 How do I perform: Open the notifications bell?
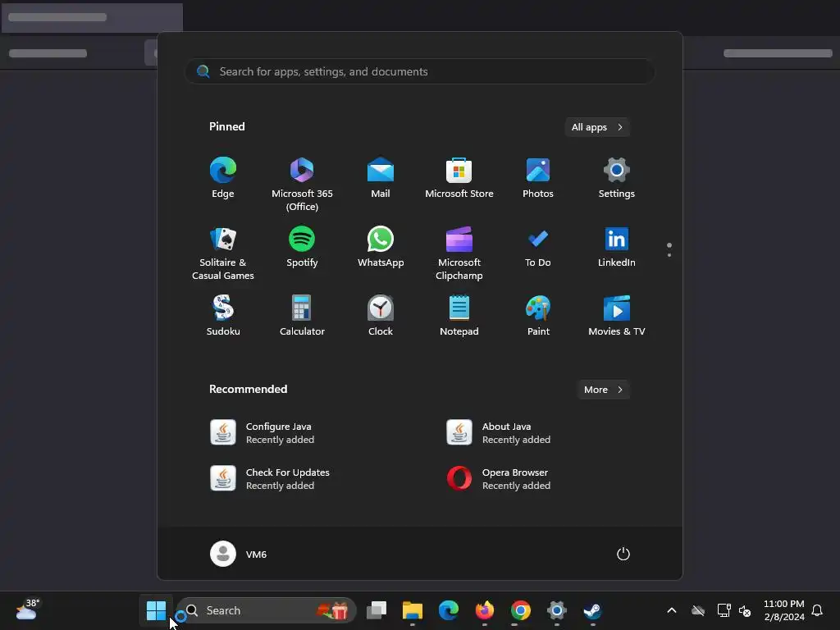coord(818,610)
